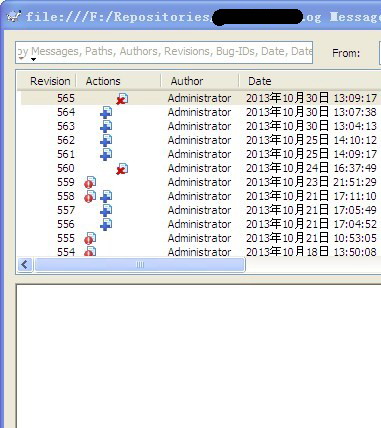The image size is (381, 428).
Task: Click the added-action icon in revision 562 row
Action: pyautogui.click(x=106, y=141)
